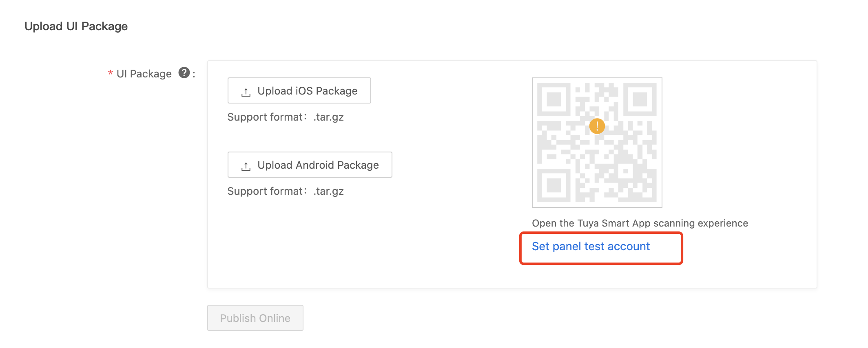Click the Upload iOS Package button
Viewport: 868px width, 348px height.
point(299,90)
